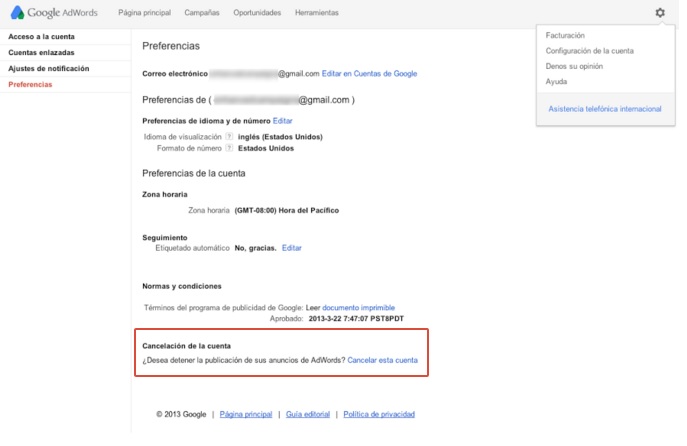Open Asistencia telefónica internacional link
Viewport: 687px width, 446px height.
tap(605, 109)
